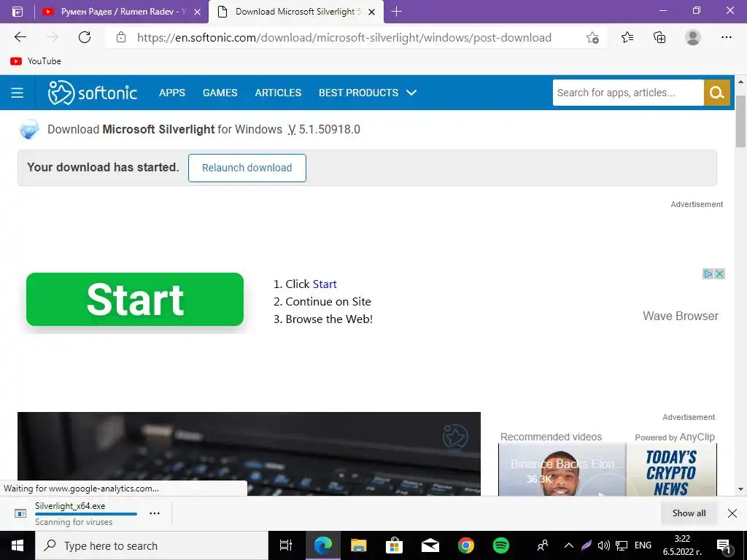This screenshot has width=747, height=560.
Task: Click the Windows taskbar search box
Action: 152,545
